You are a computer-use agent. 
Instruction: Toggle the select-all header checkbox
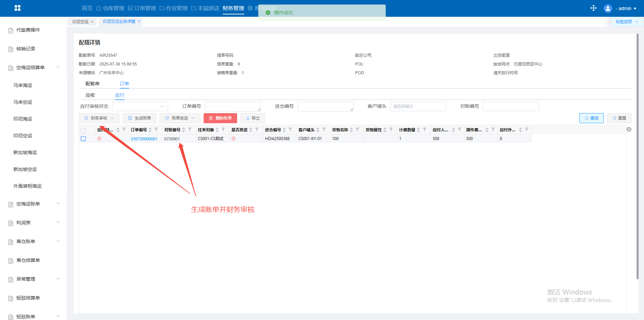83,130
